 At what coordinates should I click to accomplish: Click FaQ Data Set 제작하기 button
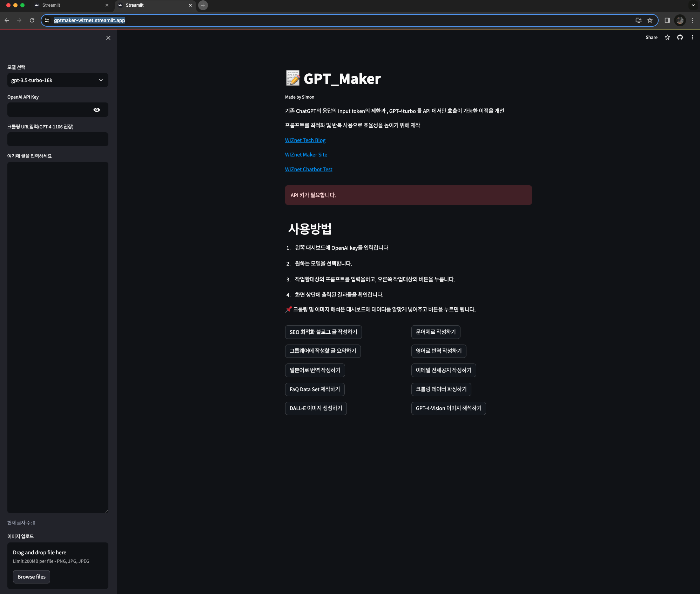315,389
